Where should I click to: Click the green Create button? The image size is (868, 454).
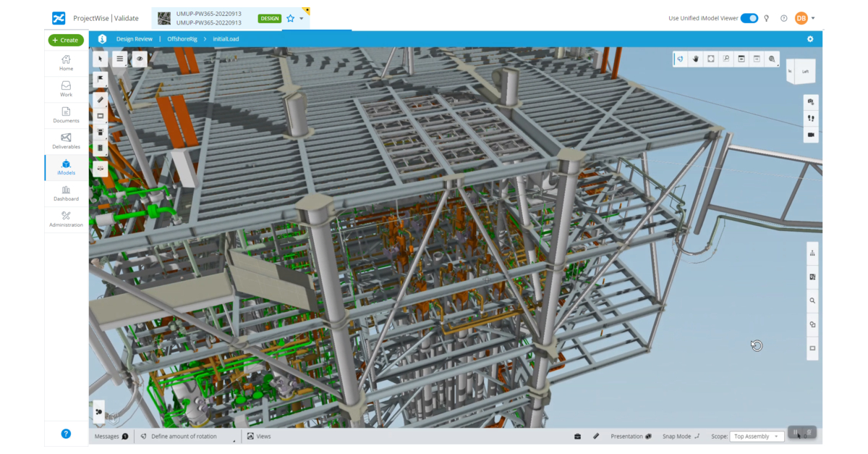pos(66,41)
